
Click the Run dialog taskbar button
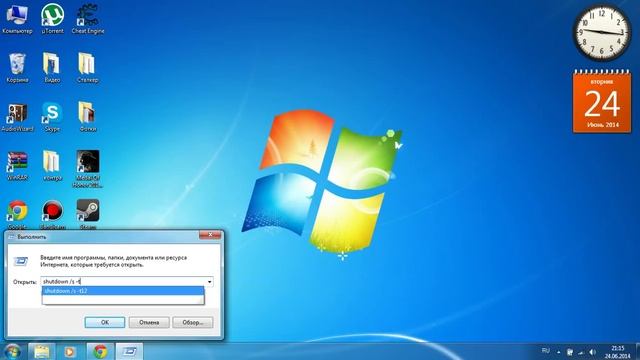[x=129, y=351]
